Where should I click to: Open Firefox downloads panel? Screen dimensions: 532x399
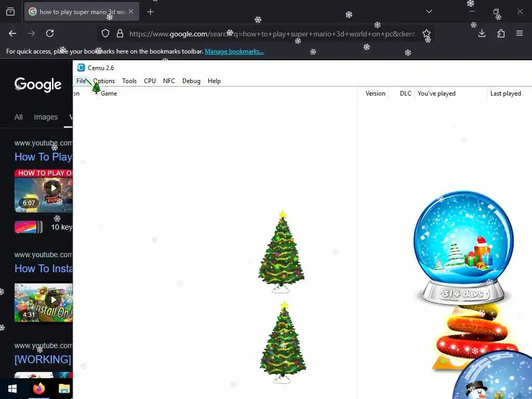click(x=482, y=33)
